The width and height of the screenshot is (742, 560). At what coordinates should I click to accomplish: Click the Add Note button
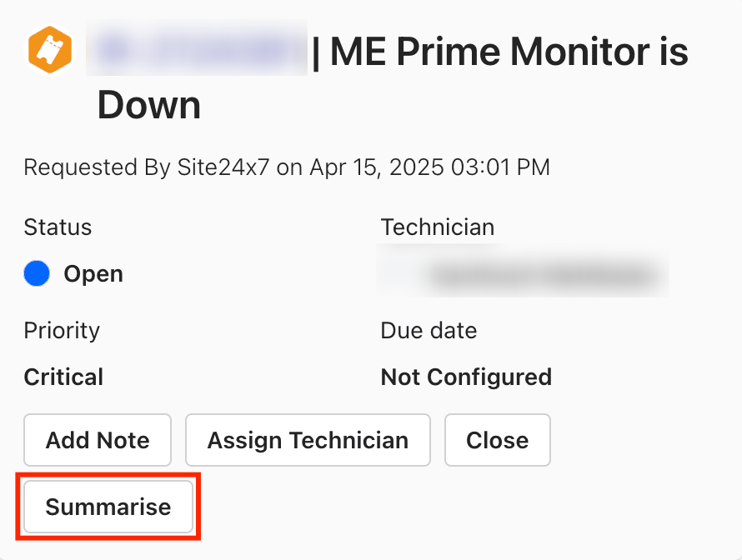[x=98, y=440]
